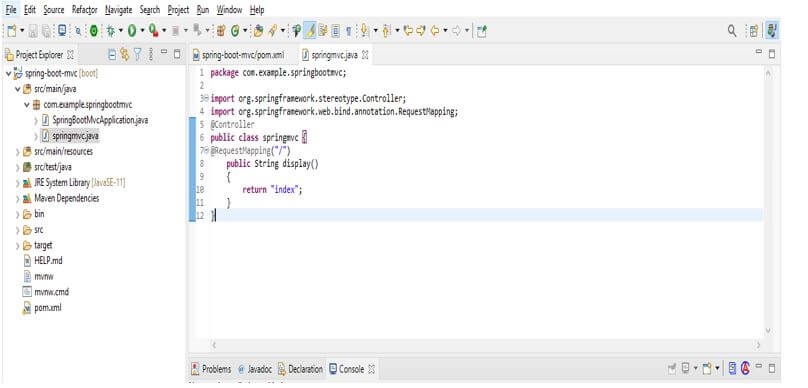The height and width of the screenshot is (388, 808).
Task: Click the Previous Annotation arrow icon
Action: [386, 31]
